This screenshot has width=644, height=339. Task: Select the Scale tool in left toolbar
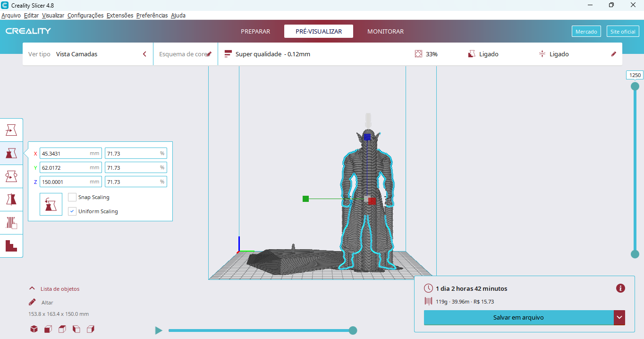[11, 153]
